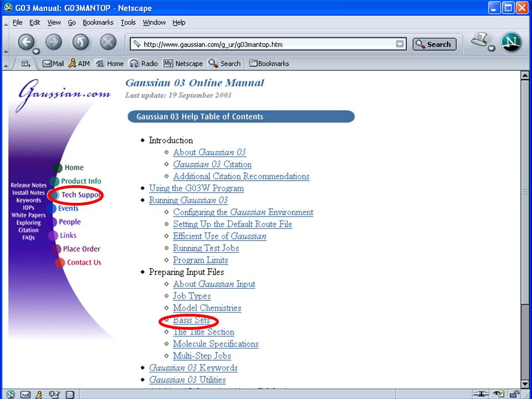532x399 pixels.
Task: Click the security padlock icon in the status bar
Action: [x=515, y=394]
